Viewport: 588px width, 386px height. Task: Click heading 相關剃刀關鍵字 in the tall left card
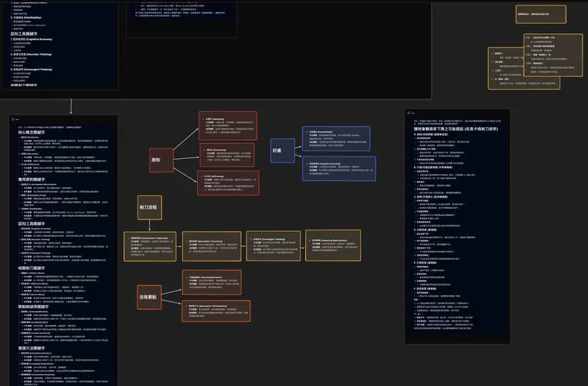32,268
